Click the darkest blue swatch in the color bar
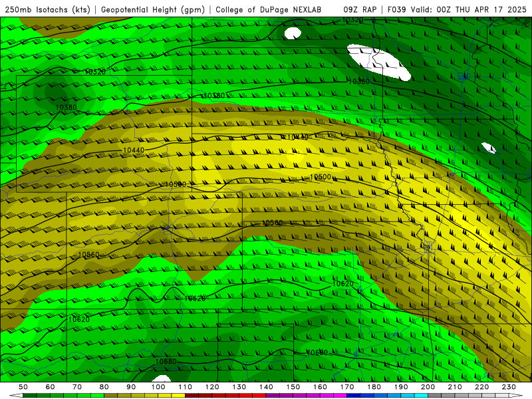Image resolution: width=532 pixels, height=399 pixels. tap(354, 396)
